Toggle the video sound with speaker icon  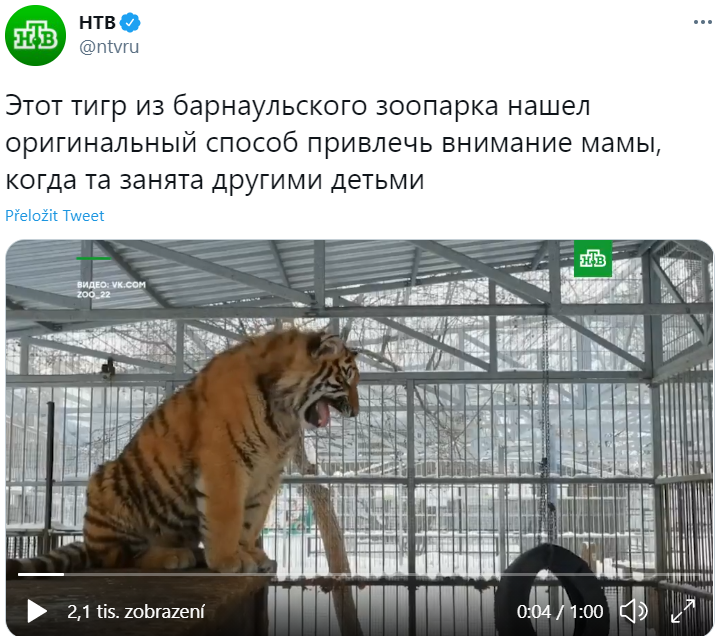coord(633,612)
